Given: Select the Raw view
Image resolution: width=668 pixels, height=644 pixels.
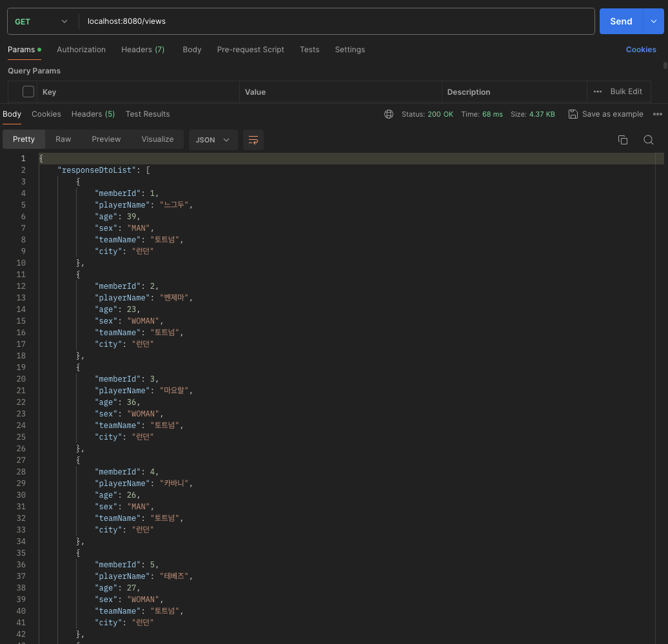Looking at the screenshot, I should click(63, 139).
